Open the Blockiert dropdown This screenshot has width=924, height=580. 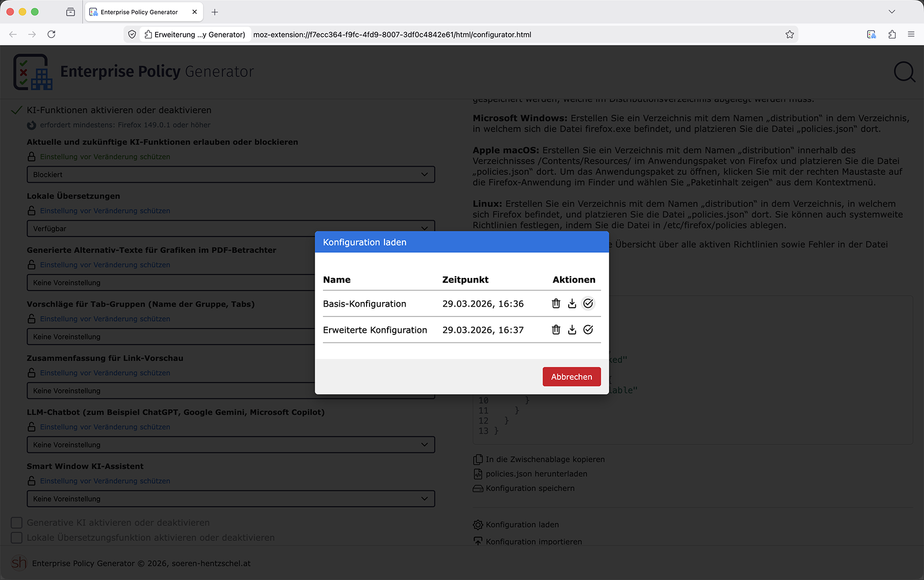click(230, 175)
